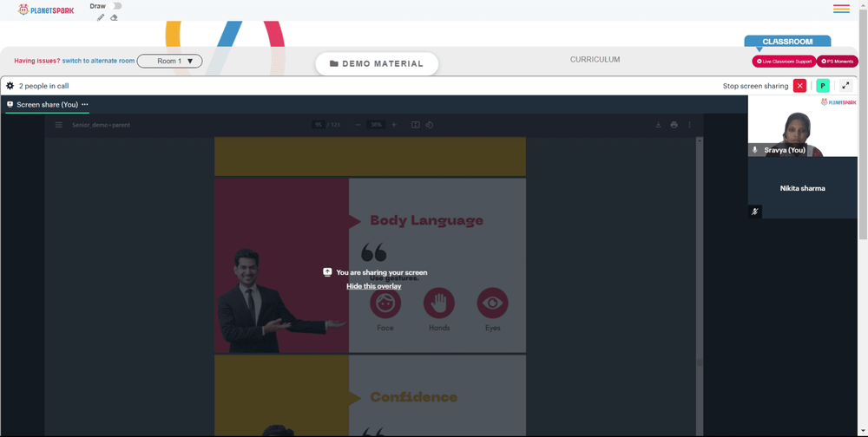Viewport: 868px width, 437px height.
Task: Select the pencil drawing tool
Action: [x=100, y=17]
